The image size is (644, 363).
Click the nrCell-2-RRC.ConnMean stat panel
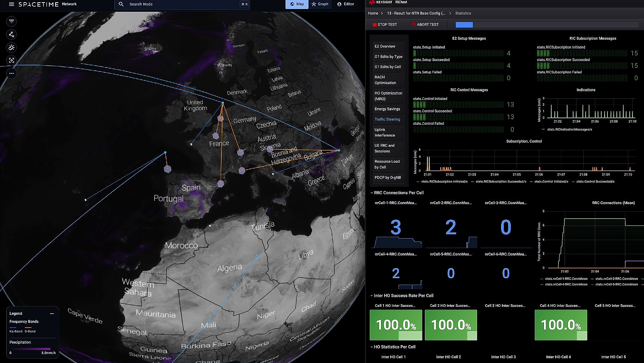click(451, 225)
